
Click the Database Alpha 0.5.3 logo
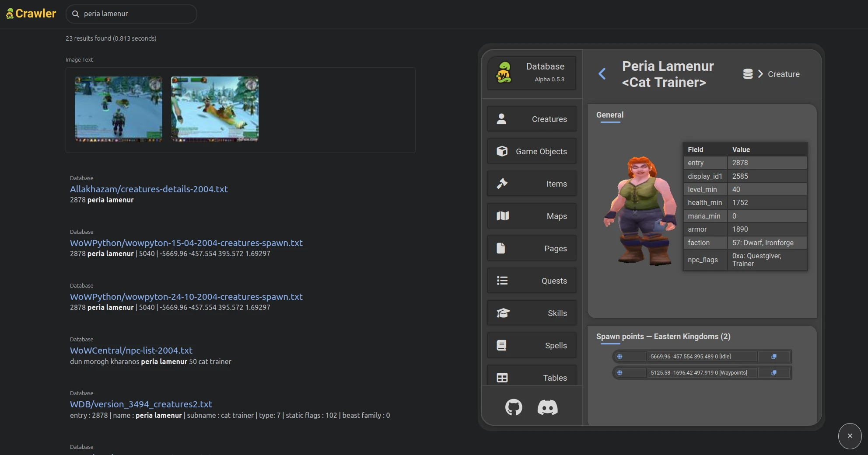coord(504,73)
